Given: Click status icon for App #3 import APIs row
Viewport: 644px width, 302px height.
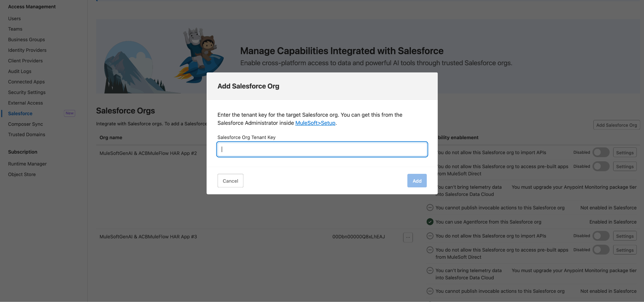Looking at the screenshot, I should [x=430, y=236].
